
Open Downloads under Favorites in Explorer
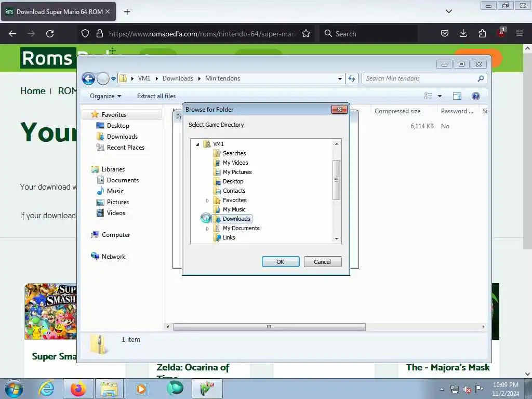(122, 137)
